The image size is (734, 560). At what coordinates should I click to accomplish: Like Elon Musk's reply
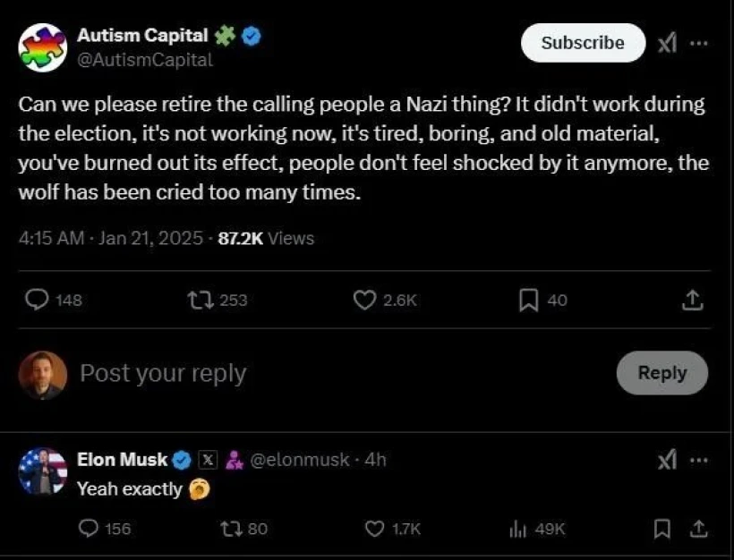pyautogui.click(x=375, y=529)
